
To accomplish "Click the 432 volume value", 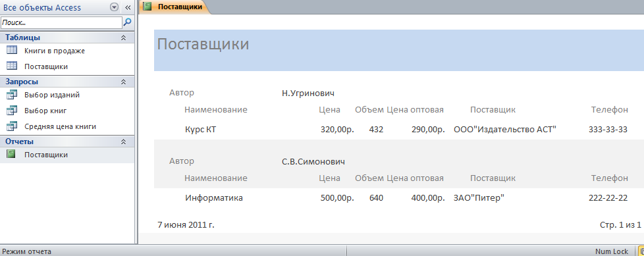I will tap(376, 130).
